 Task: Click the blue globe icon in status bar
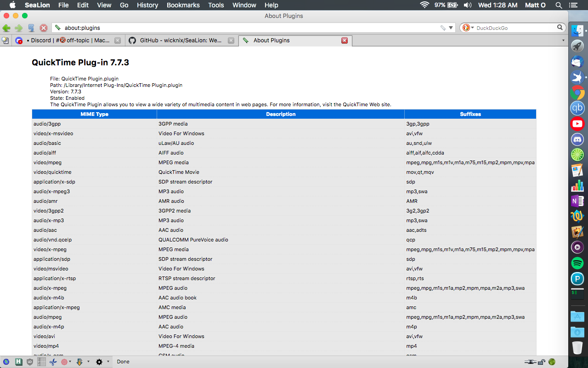tap(6, 362)
